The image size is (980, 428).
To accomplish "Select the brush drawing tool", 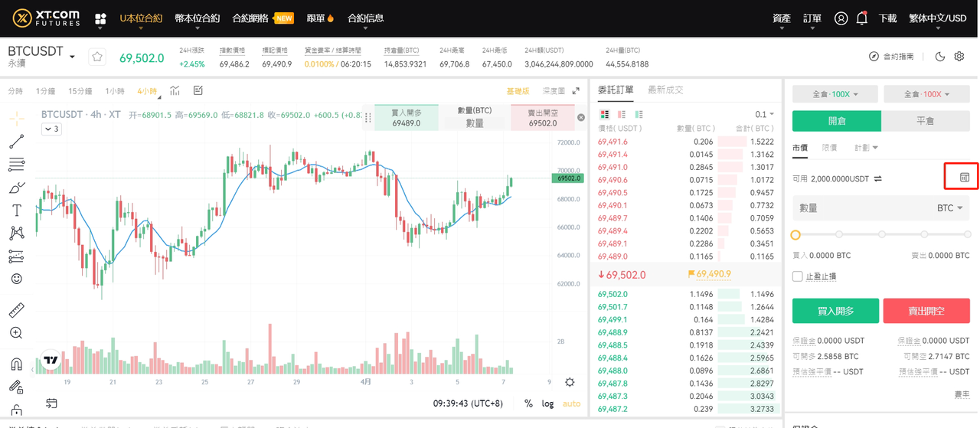I will (x=16, y=188).
